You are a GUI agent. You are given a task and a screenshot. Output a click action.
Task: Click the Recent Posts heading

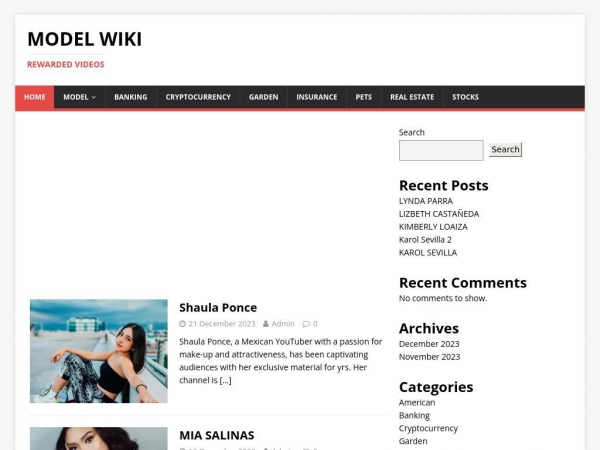(x=443, y=186)
